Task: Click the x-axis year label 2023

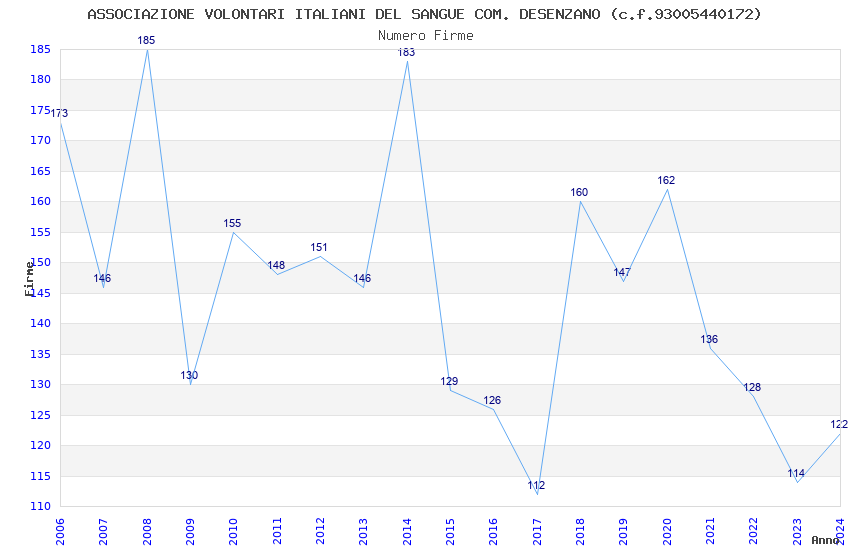Action: point(797,531)
